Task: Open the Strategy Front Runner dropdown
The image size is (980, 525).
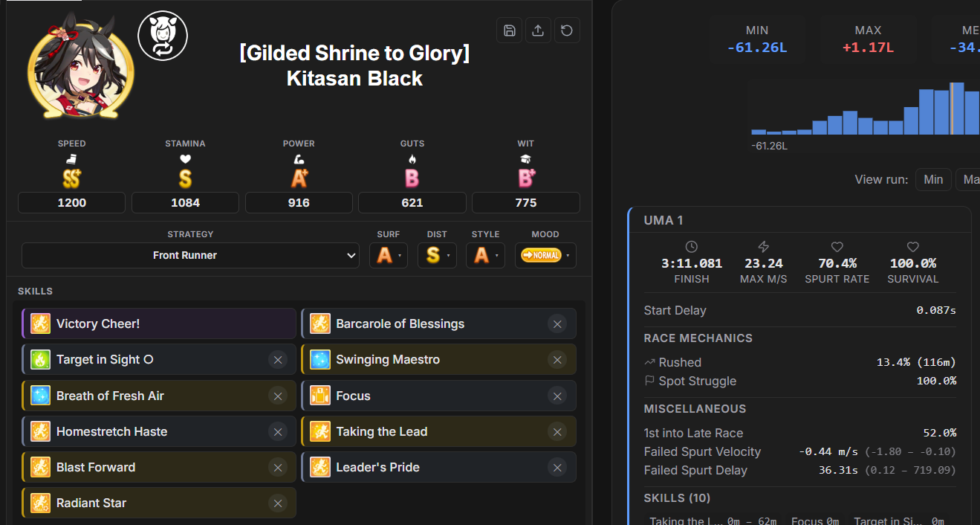Action: [x=190, y=255]
